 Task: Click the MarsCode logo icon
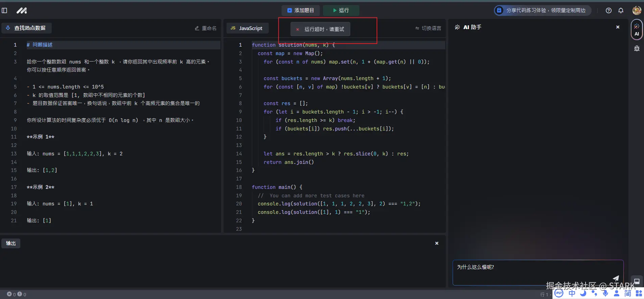22,10
